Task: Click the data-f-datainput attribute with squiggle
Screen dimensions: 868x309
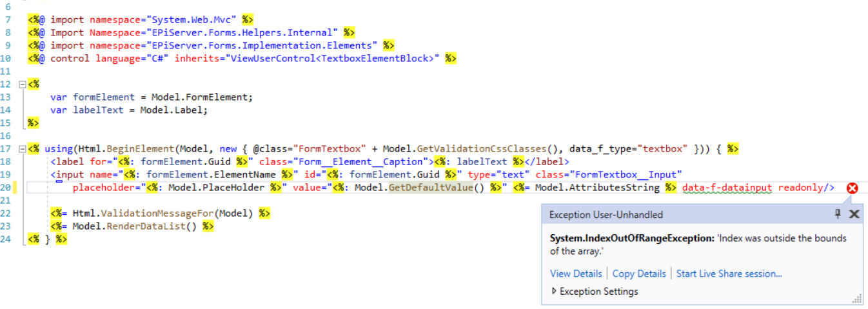Action: click(727, 188)
